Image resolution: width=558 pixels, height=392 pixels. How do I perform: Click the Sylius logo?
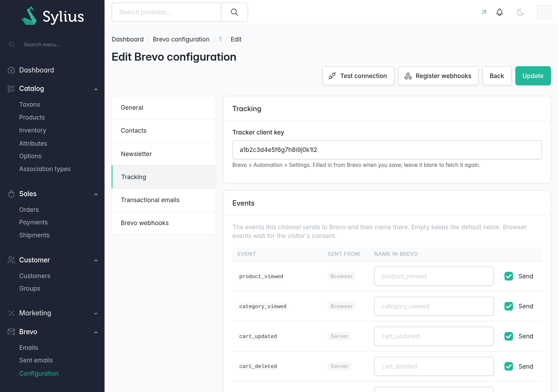coord(52,16)
